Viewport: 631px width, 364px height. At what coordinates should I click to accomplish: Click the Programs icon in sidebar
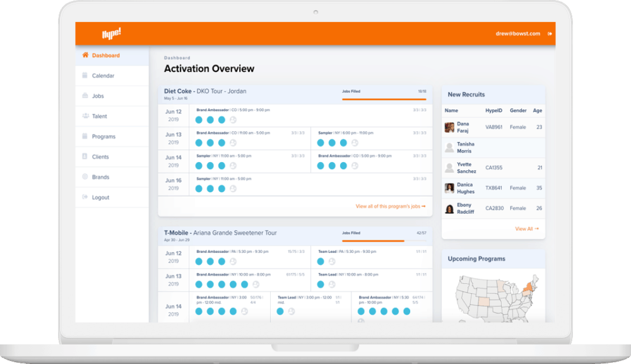tap(85, 136)
